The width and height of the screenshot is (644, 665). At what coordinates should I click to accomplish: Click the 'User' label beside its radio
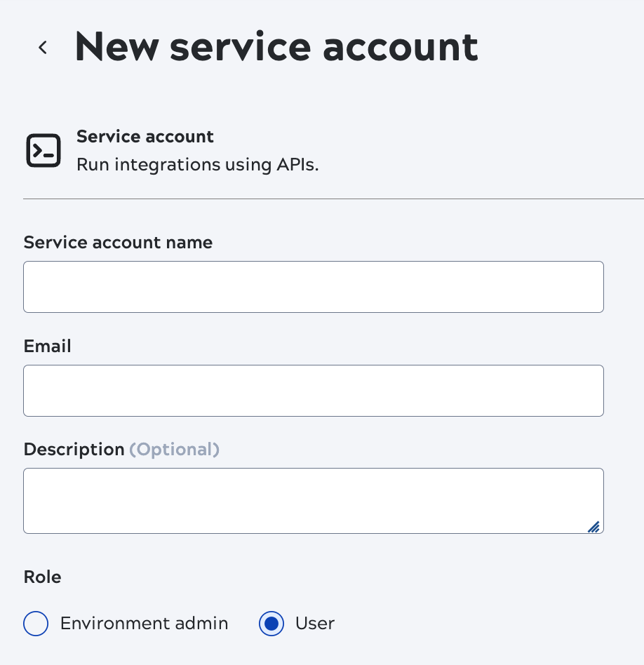point(314,624)
